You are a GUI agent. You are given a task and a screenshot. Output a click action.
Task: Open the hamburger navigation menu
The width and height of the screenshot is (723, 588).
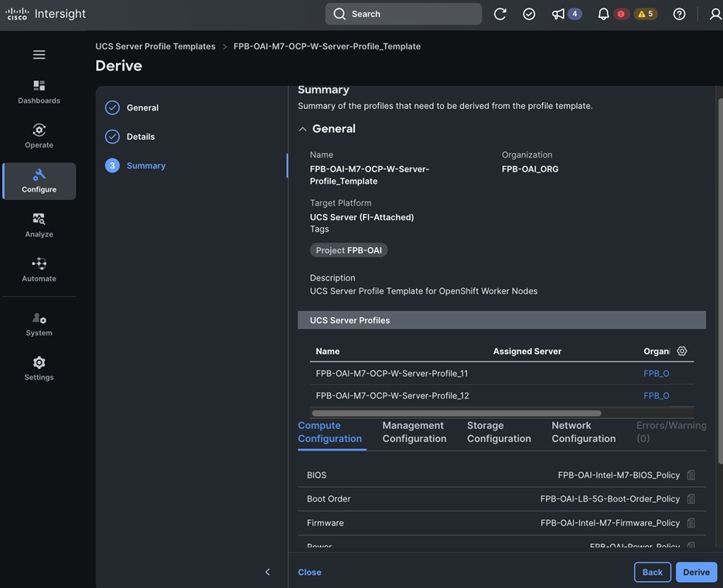39,55
